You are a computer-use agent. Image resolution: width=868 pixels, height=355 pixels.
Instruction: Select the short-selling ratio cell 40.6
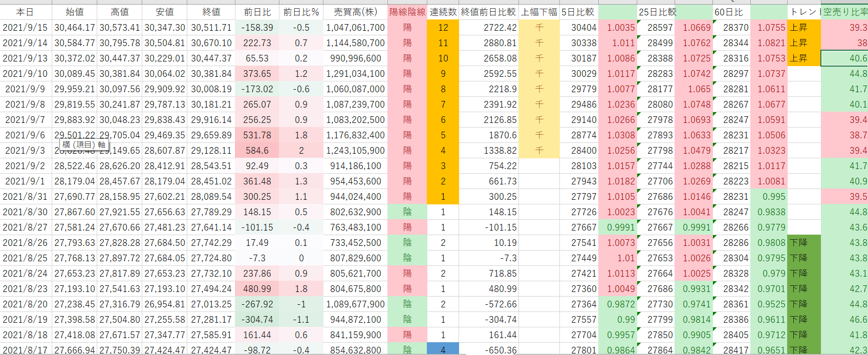coord(844,58)
